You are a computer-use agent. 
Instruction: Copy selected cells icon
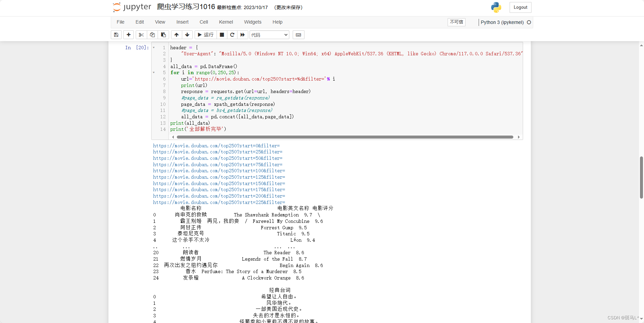pos(152,35)
